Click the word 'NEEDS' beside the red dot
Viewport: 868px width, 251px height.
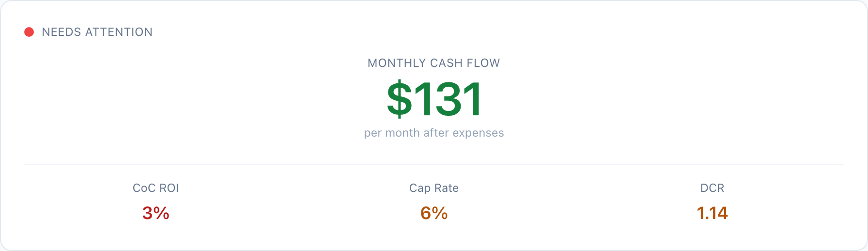(62, 32)
